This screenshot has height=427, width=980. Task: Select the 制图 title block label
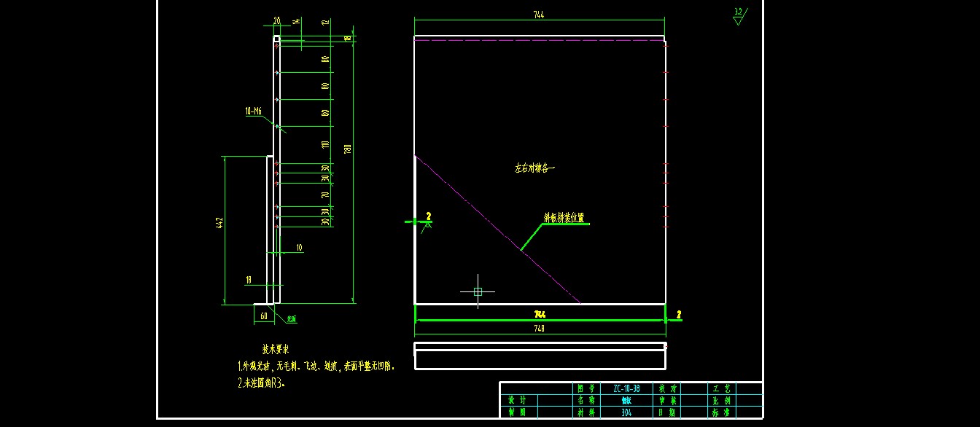(517, 412)
